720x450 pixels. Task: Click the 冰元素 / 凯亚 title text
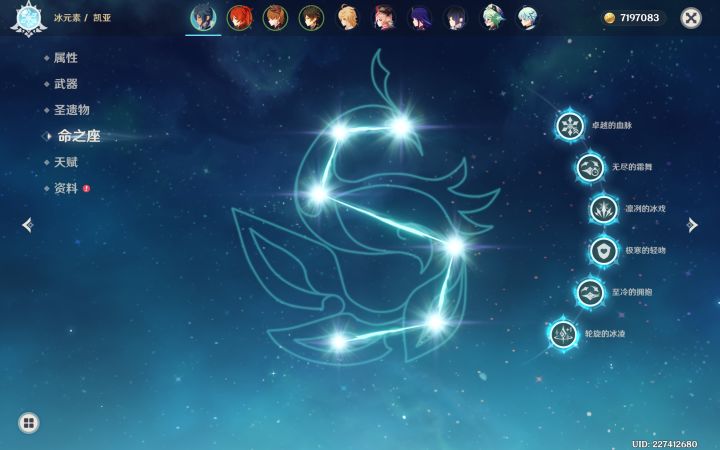tap(82, 18)
